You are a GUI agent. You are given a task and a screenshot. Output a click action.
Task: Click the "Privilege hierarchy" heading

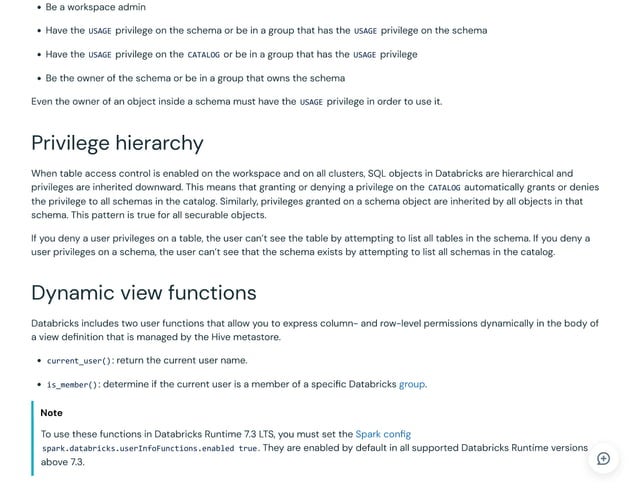coord(117,143)
